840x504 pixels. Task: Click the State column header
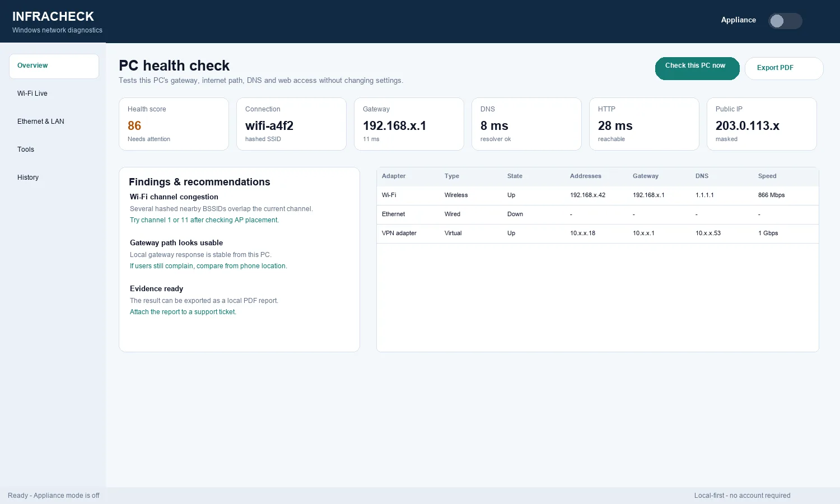click(x=515, y=176)
